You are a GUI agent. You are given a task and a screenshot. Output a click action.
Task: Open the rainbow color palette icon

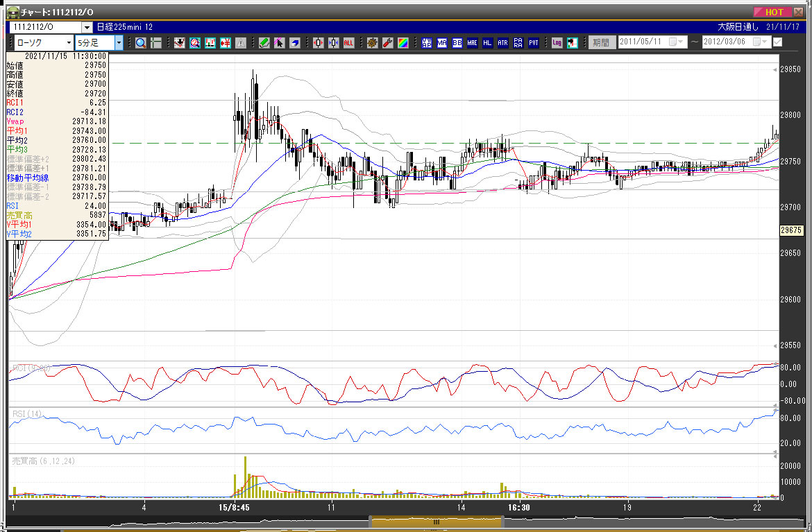tap(403, 43)
